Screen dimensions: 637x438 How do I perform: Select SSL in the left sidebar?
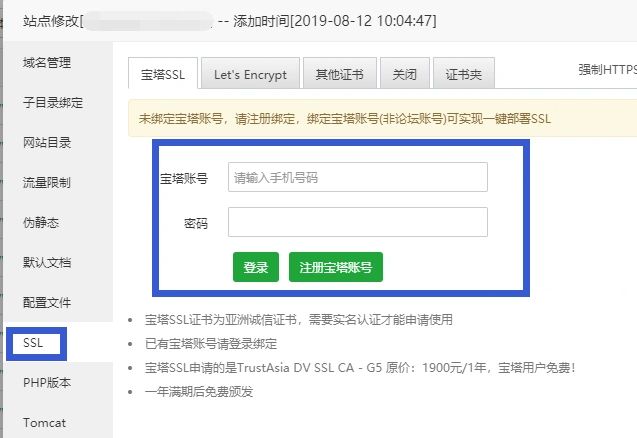[x=33, y=343]
